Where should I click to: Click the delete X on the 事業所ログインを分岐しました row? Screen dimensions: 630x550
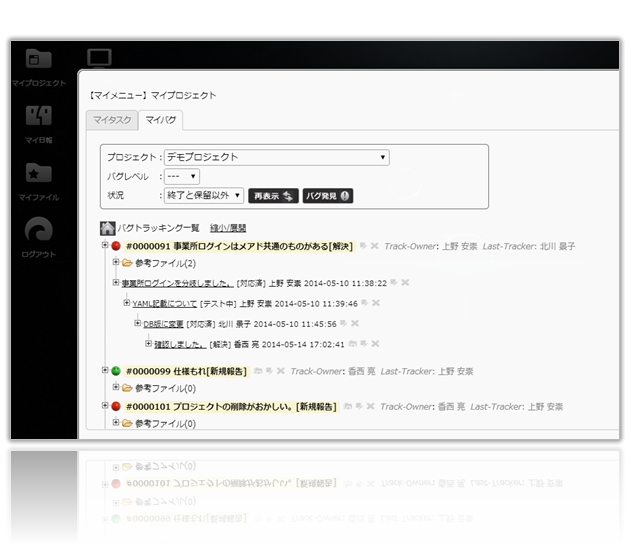tap(405, 282)
